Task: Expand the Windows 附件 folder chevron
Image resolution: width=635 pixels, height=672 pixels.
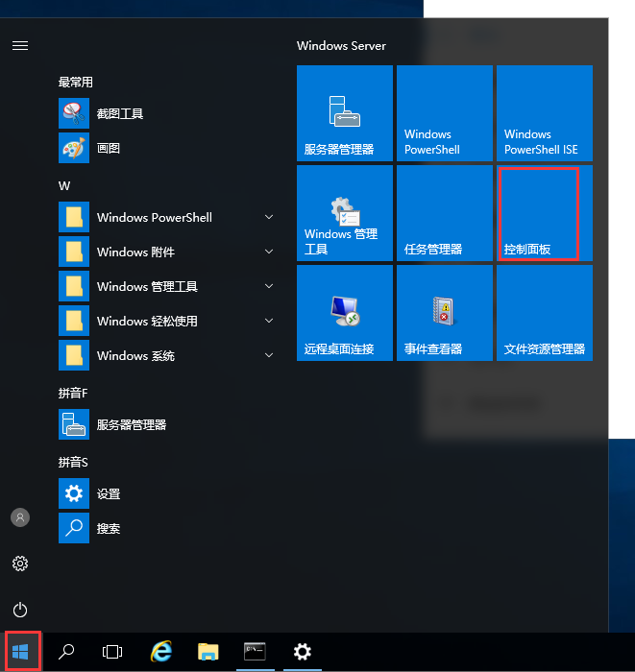Action: pos(269,252)
